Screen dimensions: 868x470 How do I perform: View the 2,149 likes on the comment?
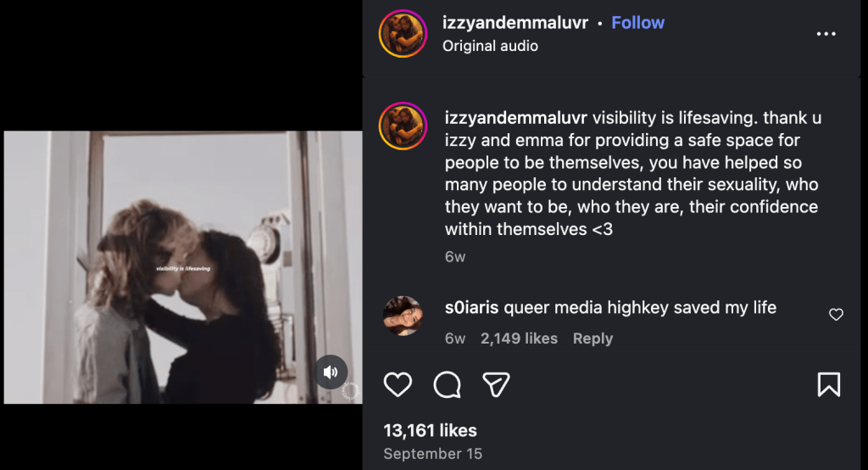[x=519, y=339]
